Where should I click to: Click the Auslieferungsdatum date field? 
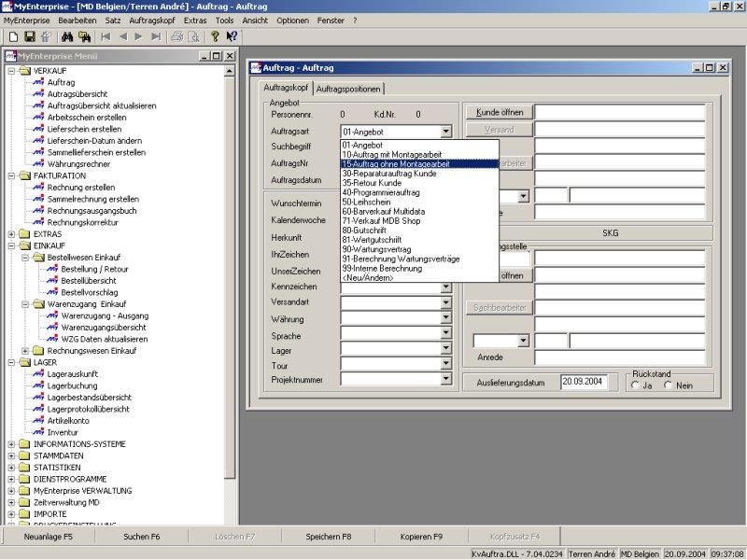tap(585, 382)
